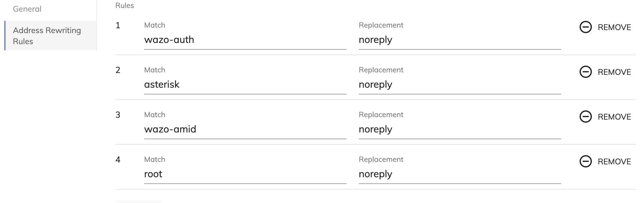Viewport: 644px width, 203px height.
Task: Focus the Match field containing asterisk
Action: [245, 85]
